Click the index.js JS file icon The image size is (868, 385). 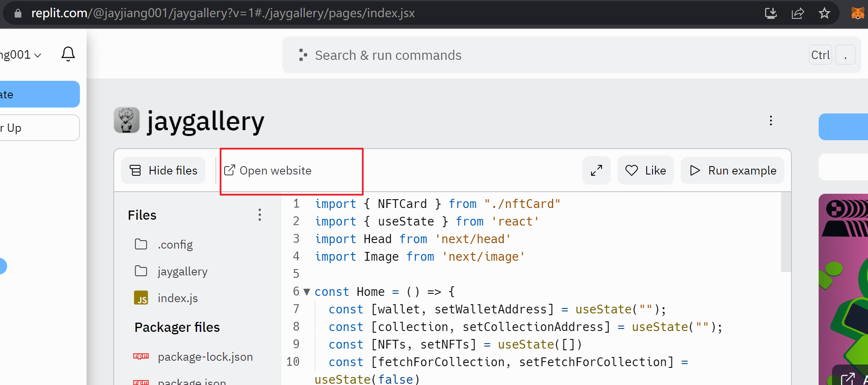pos(141,298)
